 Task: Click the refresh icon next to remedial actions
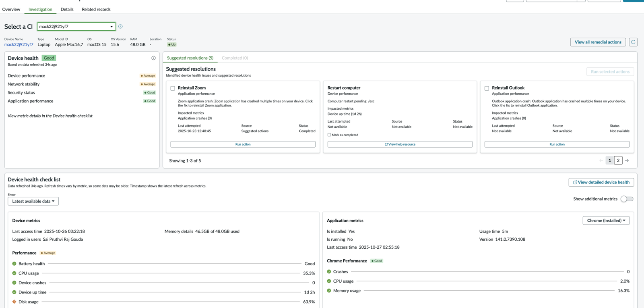point(633,42)
